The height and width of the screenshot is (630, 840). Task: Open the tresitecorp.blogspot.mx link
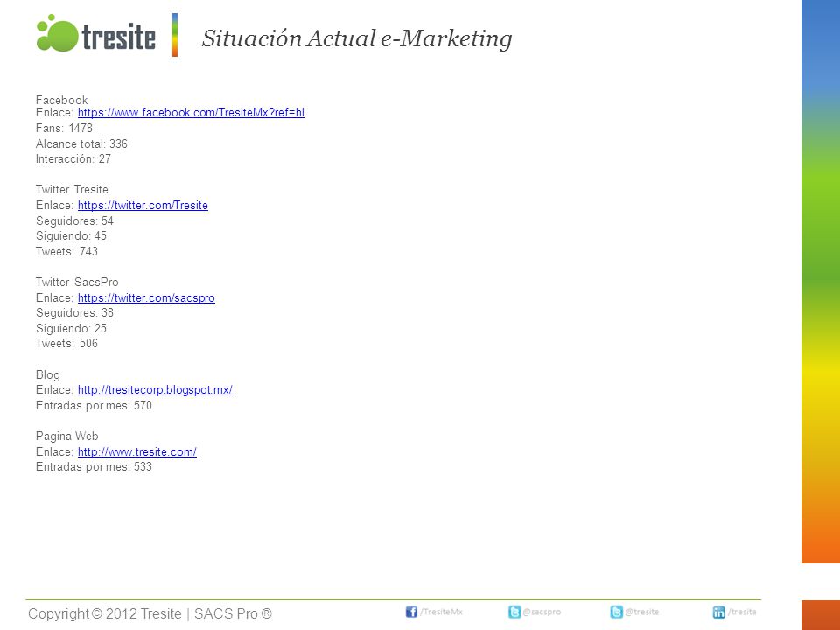coord(155,390)
